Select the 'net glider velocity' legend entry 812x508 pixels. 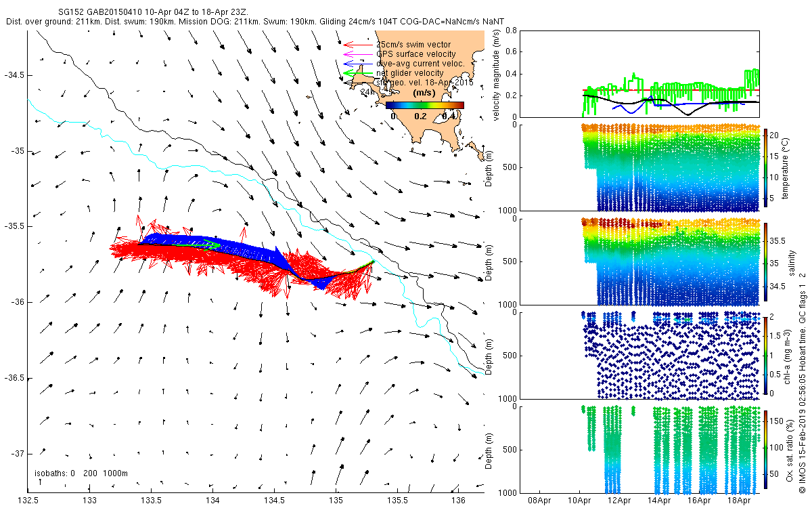pos(410,73)
